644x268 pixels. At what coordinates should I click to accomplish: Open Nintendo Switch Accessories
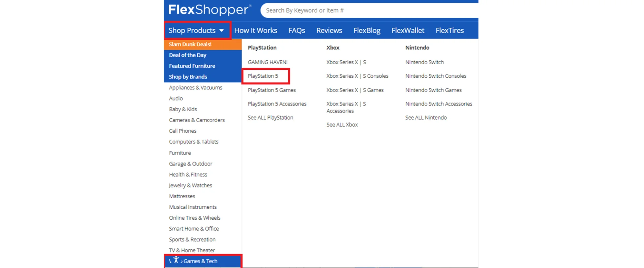coord(439,104)
